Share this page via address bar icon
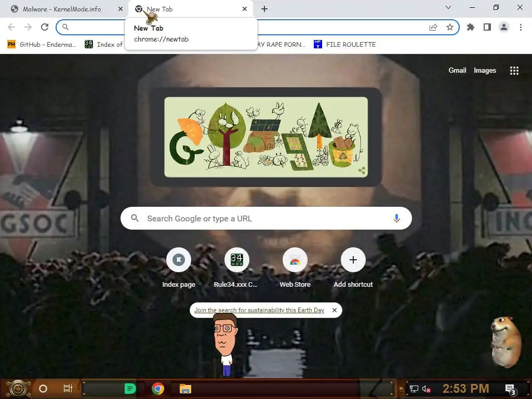 click(433, 27)
